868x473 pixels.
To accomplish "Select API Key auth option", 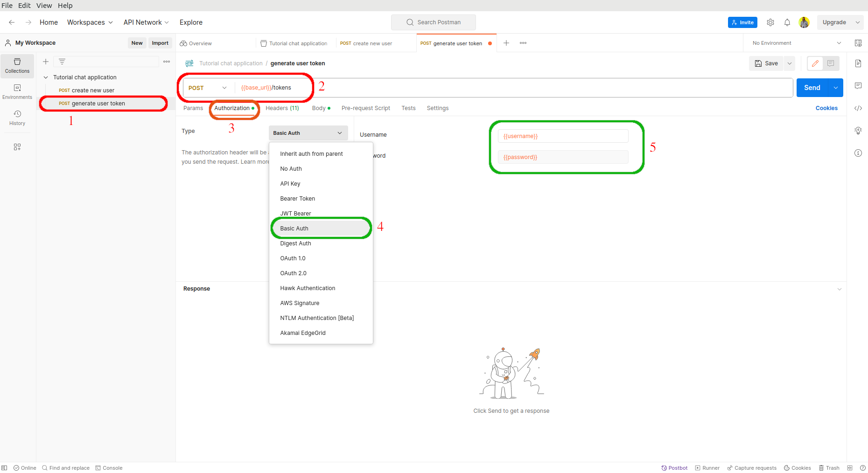I will 321,184.
